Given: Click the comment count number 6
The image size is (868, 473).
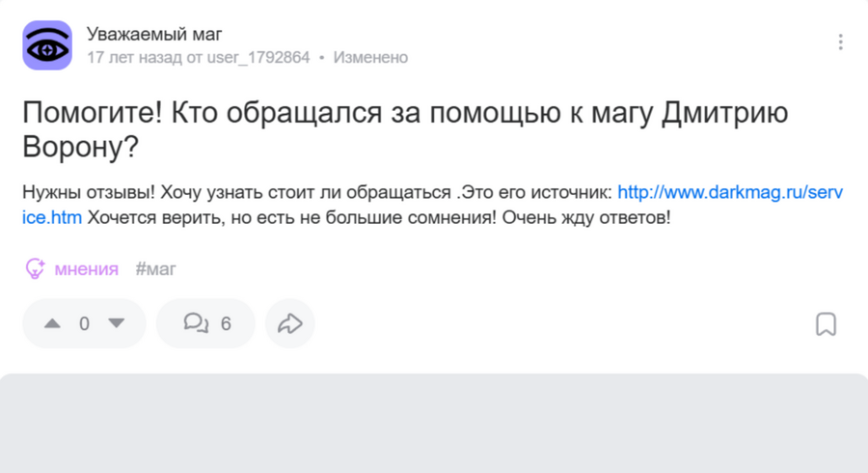Looking at the screenshot, I should [x=227, y=323].
